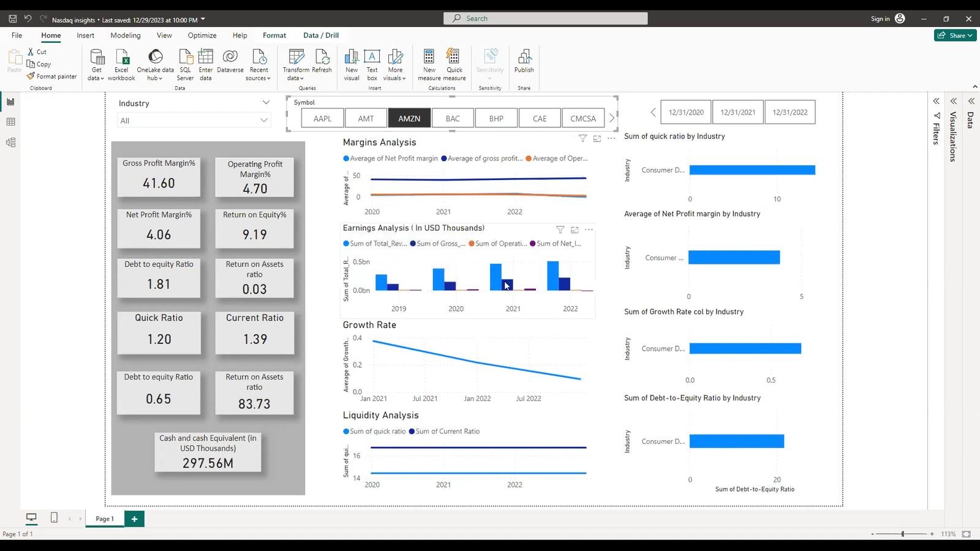This screenshot has width=980, height=551.
Task: Click Cut in the clipboard group
Action: coord(37,52)
